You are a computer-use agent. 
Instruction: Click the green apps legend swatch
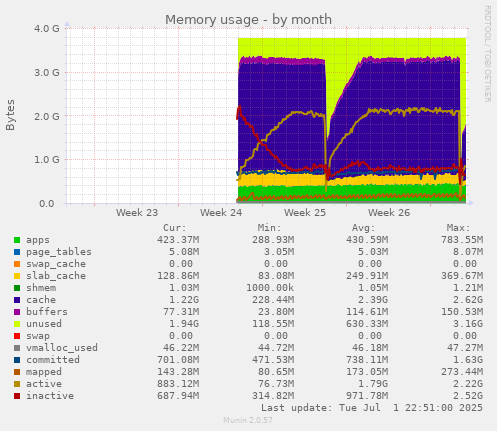17,240
